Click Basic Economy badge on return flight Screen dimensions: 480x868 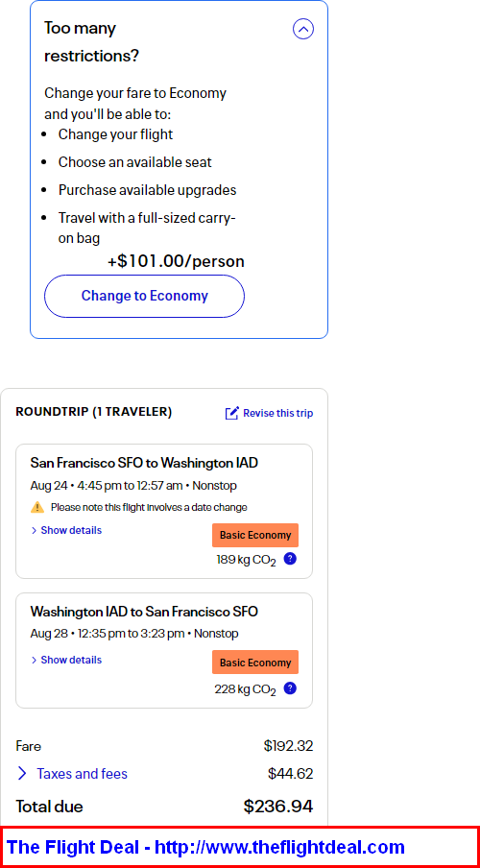(x=255, y=663)
